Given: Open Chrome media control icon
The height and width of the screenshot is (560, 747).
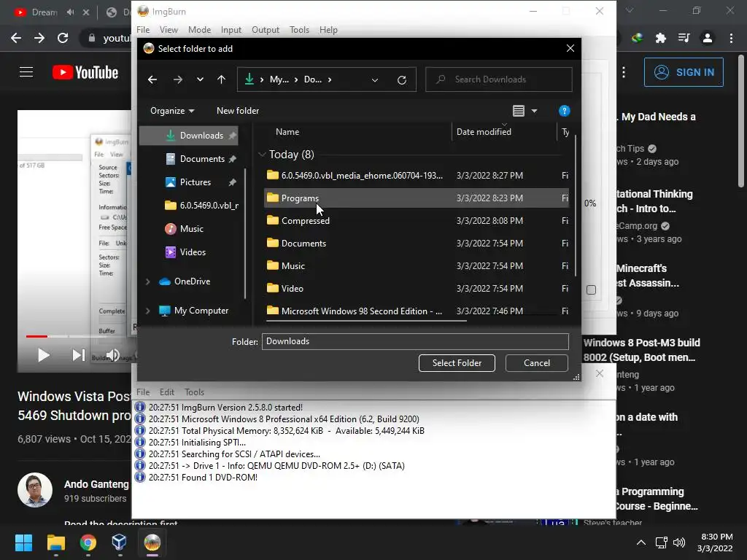Looking at the screenshot, I should point(684,38).
